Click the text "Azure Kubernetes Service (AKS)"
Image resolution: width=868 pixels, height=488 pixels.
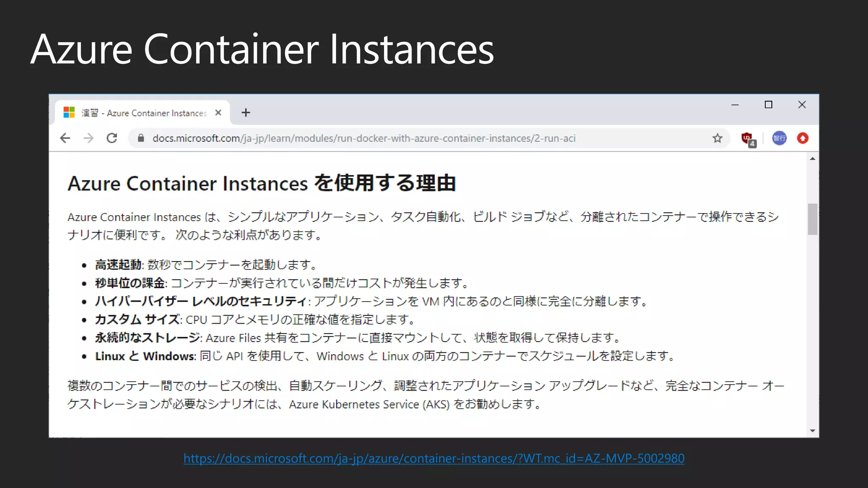369,404
